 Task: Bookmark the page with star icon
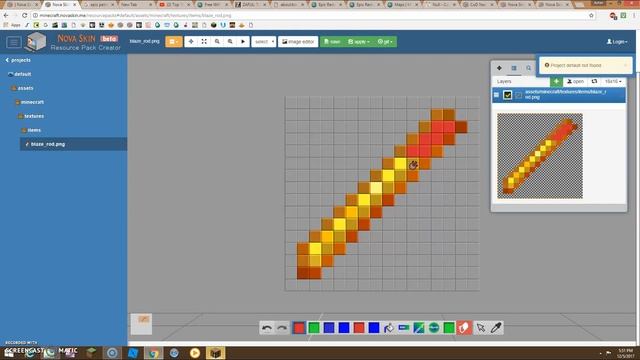point(591,16)
